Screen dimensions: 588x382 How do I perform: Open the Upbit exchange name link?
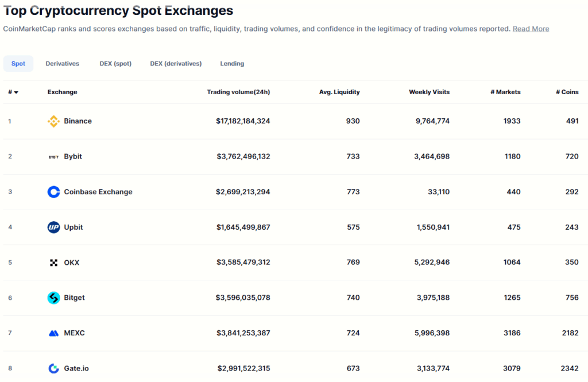(73, 227)
